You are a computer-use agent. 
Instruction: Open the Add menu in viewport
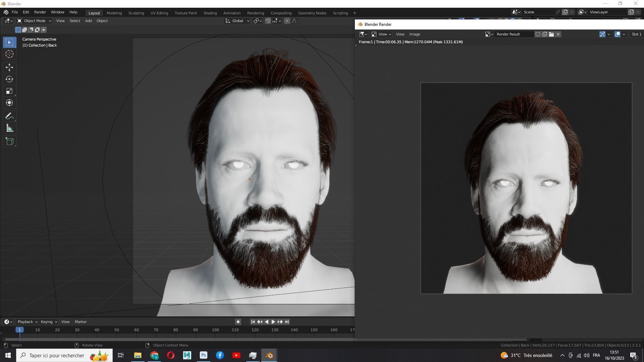[x=88, y=21]
